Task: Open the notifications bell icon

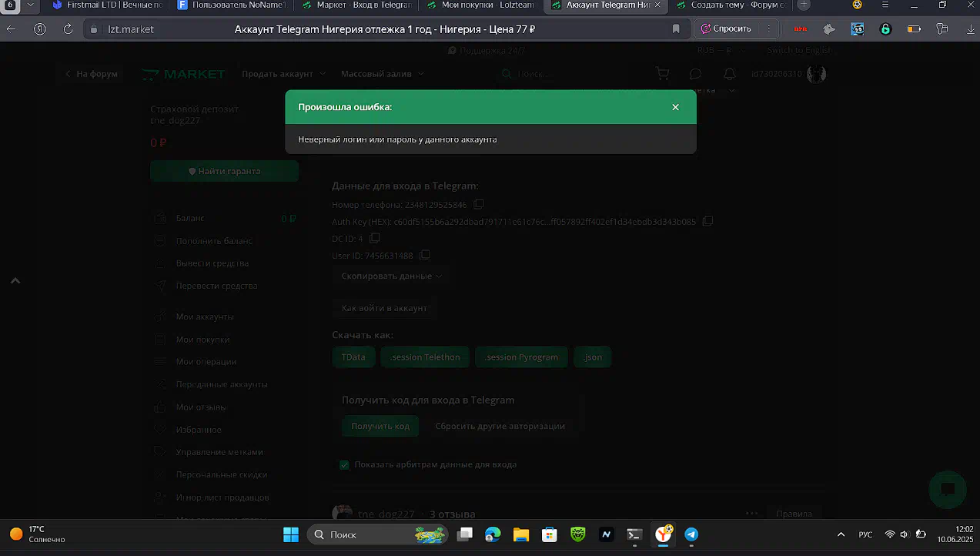Action: pyautogui.click(x=730, y=74)
